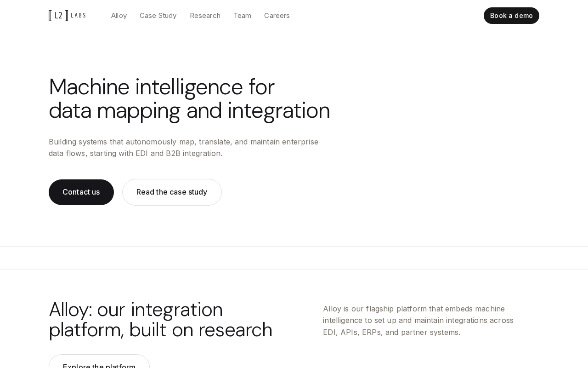This screenshot has width=588, height=368.
Task: Click the 'data flows, starting with EDI' line
Action: [x=136, y=153]
